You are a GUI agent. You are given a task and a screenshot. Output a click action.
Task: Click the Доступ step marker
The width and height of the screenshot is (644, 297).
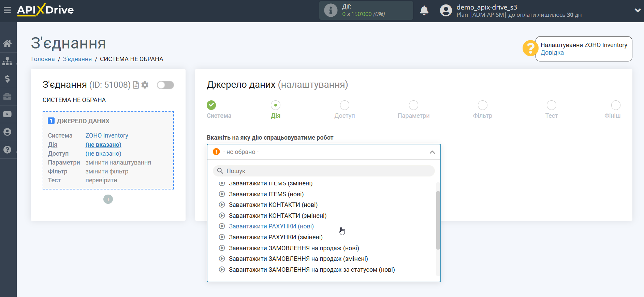[x=345, y=105]
